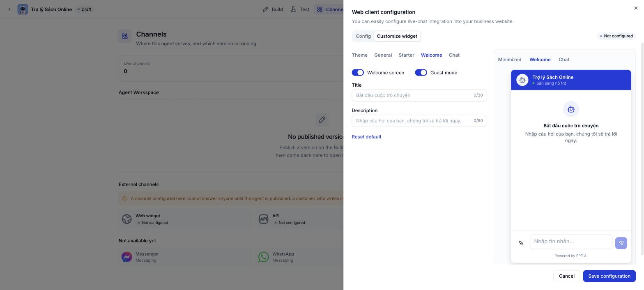
Task: Click the attachment link icon in chat preview
Action: pyautogui.click(x=521, y=243)
